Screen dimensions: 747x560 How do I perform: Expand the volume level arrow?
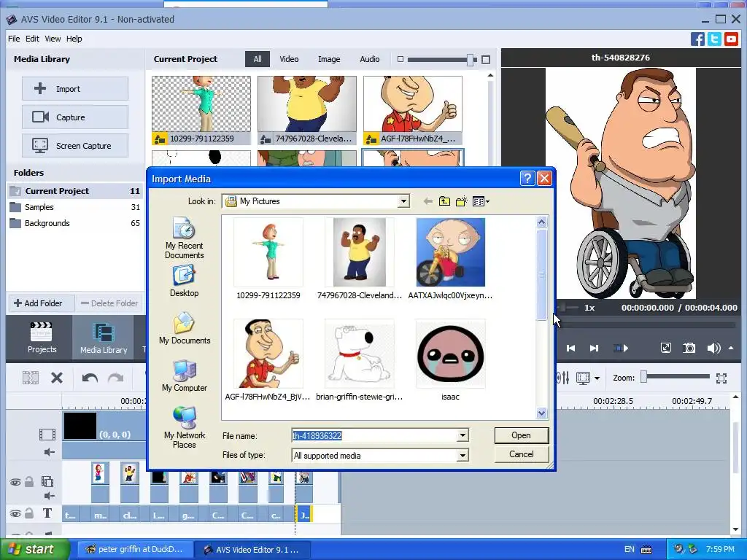[731, 348]
